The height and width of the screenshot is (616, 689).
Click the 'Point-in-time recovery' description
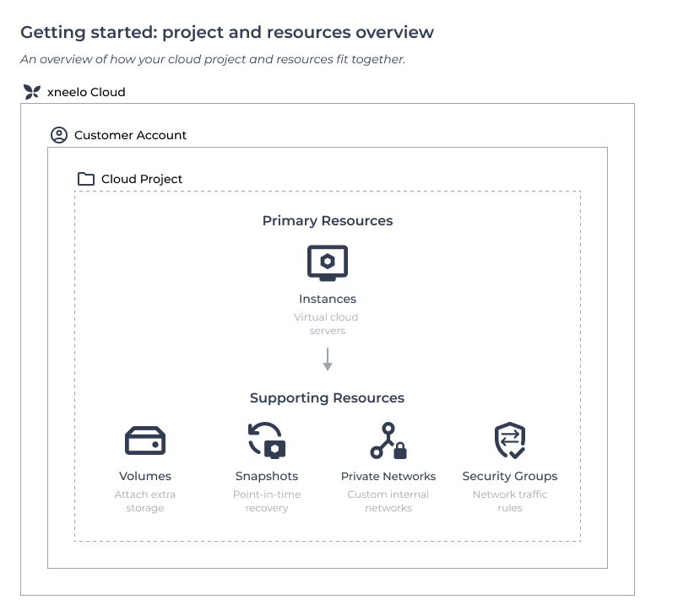pos(267,501)
